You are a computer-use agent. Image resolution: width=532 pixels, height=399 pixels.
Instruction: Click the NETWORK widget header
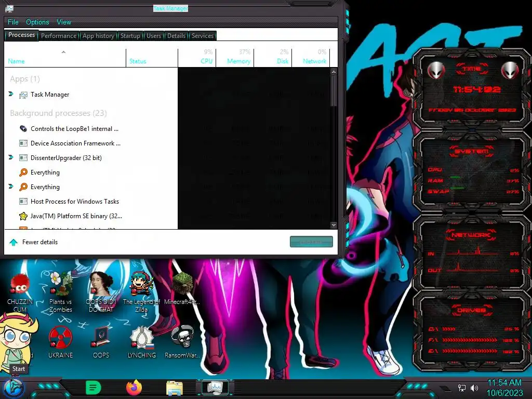tap(471, 235)
